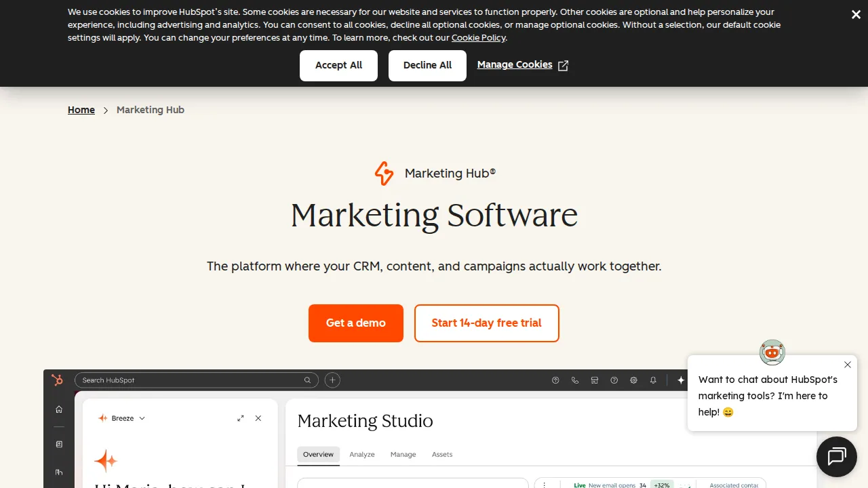Switch to the Analyze tab
The width and height of the screenshot is (868, 488).
coord(362,454)
